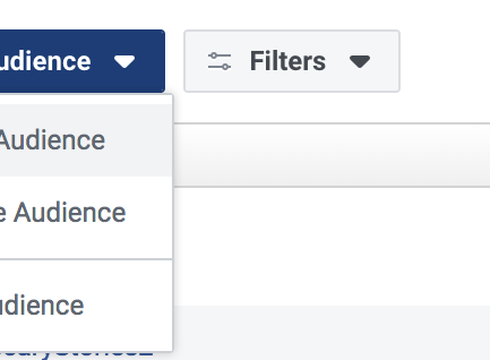Click the blue "udience" button text

coord(45,61)
